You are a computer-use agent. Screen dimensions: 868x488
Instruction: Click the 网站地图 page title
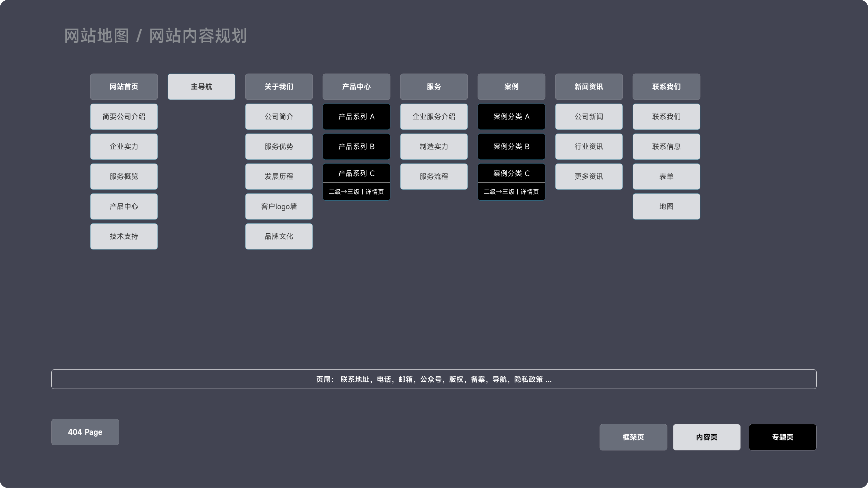pos(97,36)
